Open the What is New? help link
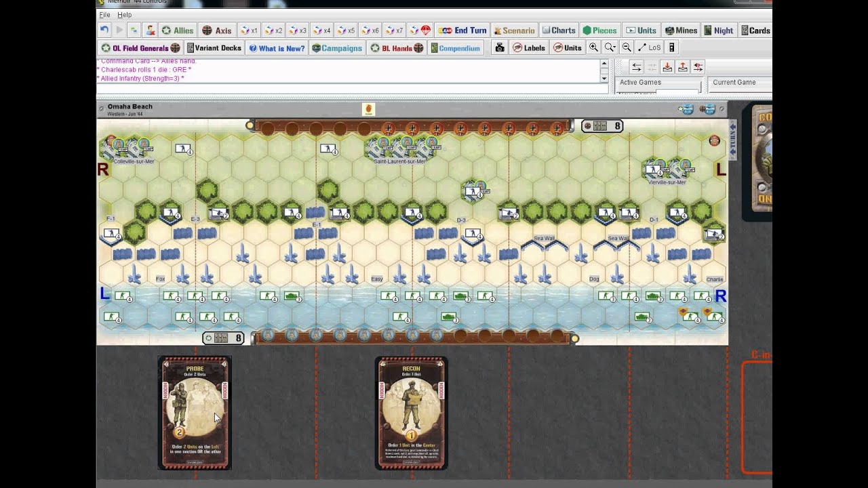This screenshot has height=488, width=868. click(277, 48)
